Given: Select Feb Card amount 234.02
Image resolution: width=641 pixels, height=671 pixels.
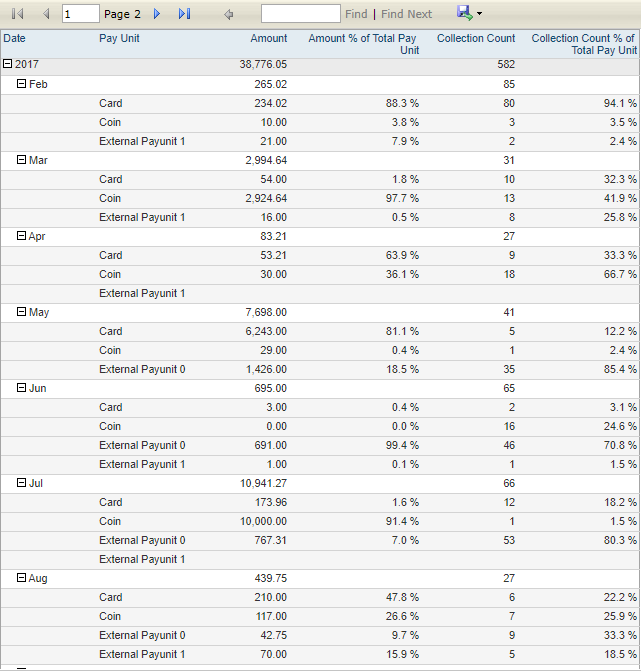Looking at the screenshot, I should pos(270,103).
